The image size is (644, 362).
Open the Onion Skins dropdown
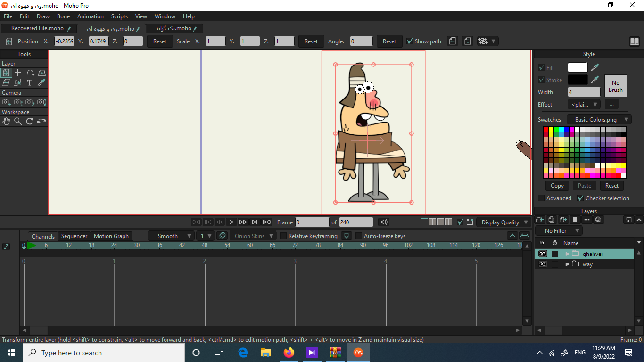(x=253, y=236)
